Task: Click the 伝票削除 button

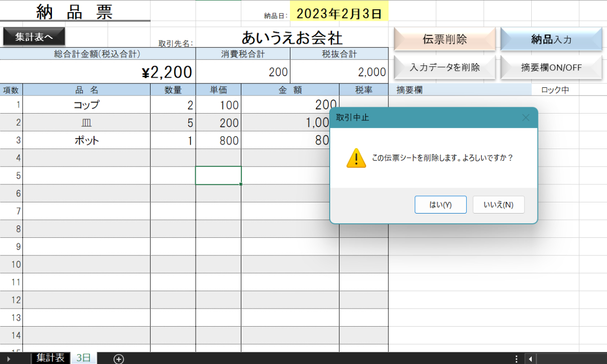Action: point(444,39)
